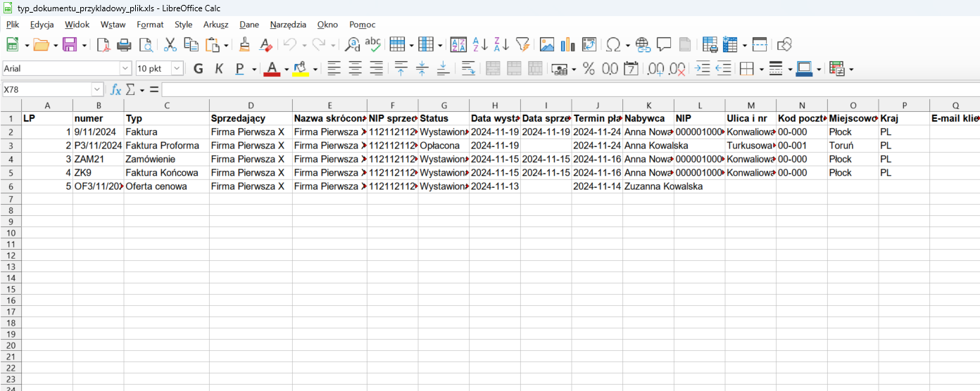Open Find and Replace

click(x=353, y=45)
